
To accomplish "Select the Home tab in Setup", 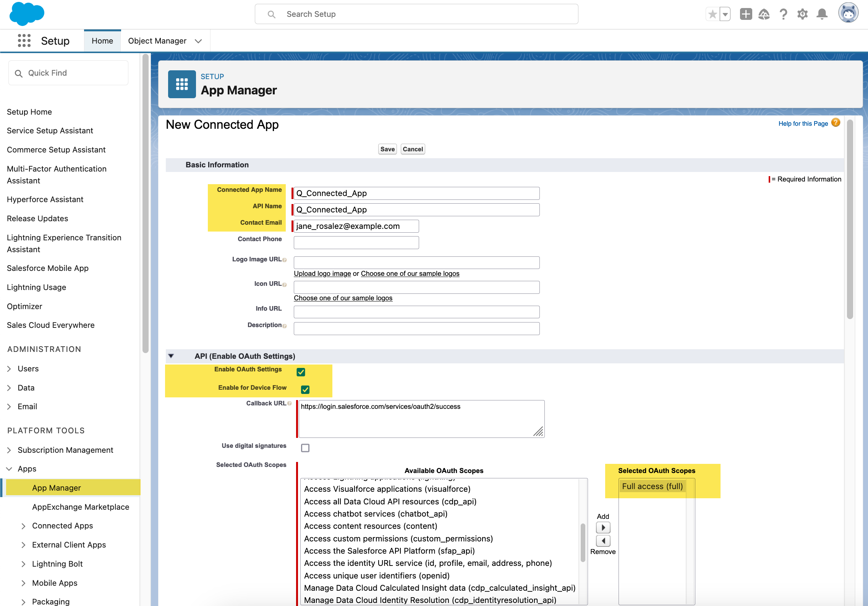I will coord(102,41).
